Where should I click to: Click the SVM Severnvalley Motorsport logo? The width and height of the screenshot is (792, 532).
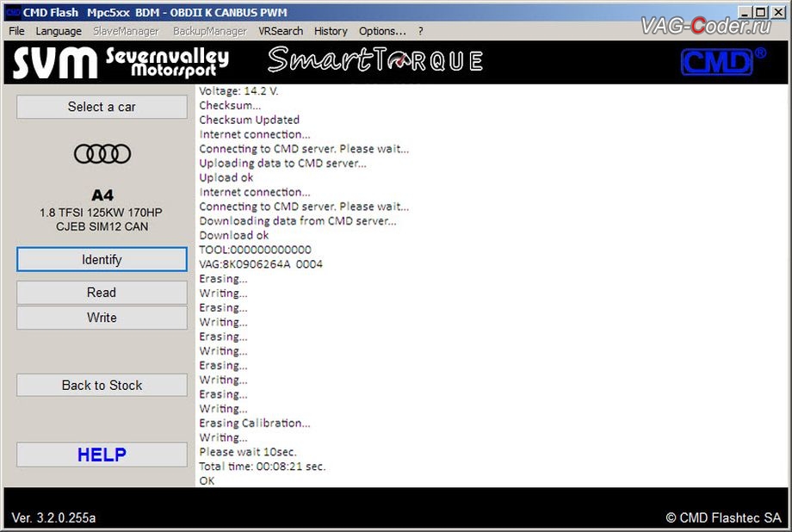[x=121, y=62]
